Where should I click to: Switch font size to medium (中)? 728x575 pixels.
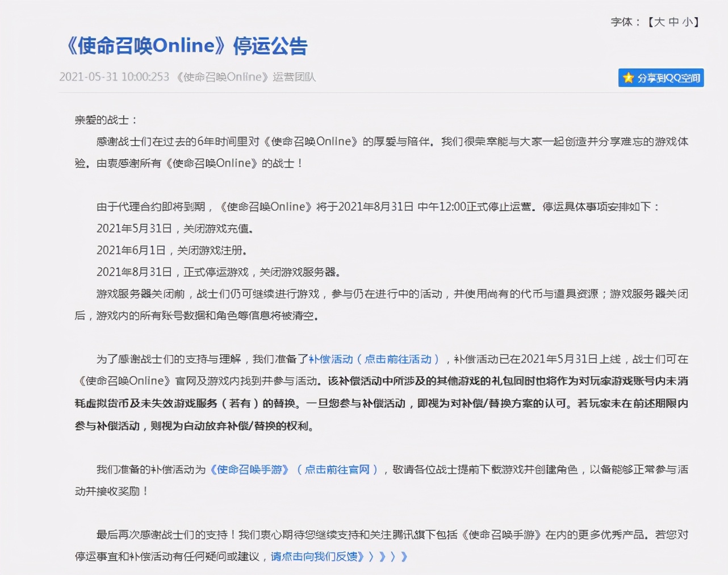673,22
